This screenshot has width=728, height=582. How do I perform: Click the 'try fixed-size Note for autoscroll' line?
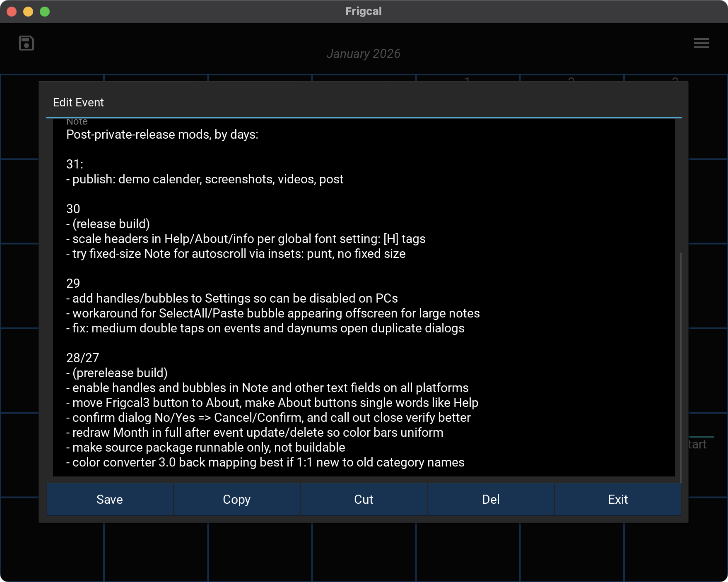[236, 254]
